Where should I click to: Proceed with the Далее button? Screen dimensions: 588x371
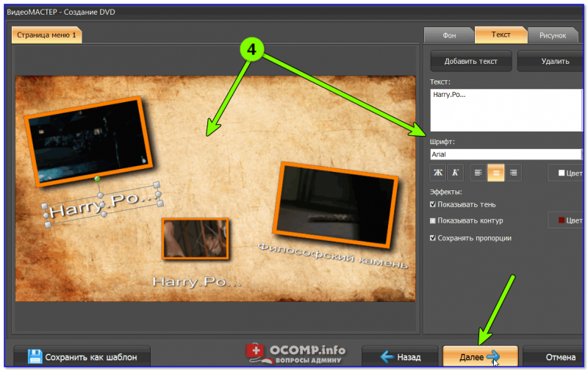pyautogui.click(x=480, y=357)
